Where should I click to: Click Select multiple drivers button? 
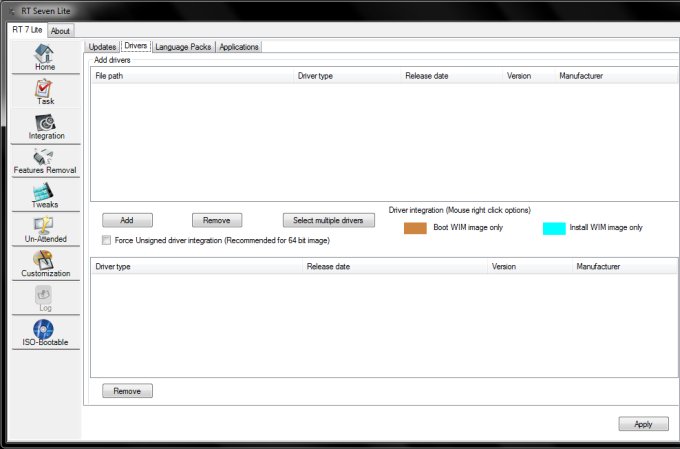coord(329,220)
